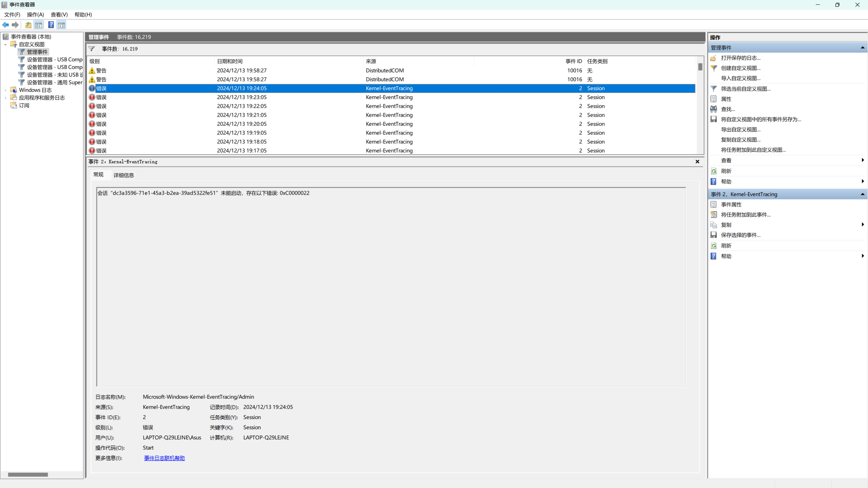Close the event 2 preview pane

[x=697, y=161]
